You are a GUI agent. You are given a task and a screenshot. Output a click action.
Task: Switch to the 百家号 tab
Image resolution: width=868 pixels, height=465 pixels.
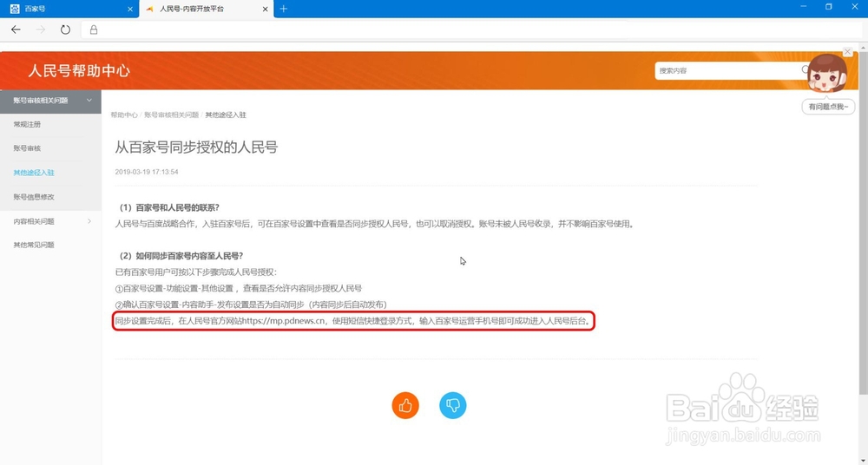coord(69,9)
